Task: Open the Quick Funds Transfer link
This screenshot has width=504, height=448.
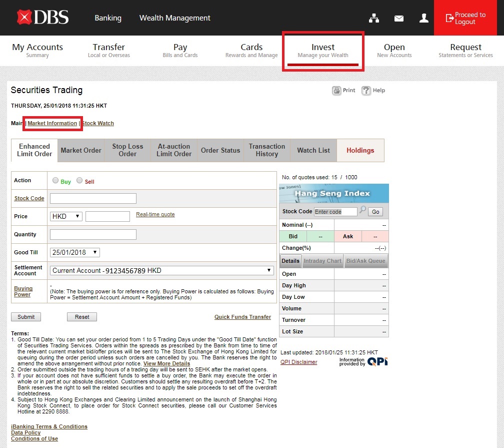Action: point(242,317)
